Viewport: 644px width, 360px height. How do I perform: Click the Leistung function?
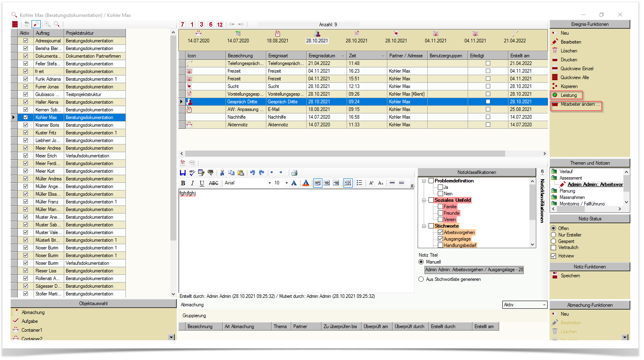(569, 95)
